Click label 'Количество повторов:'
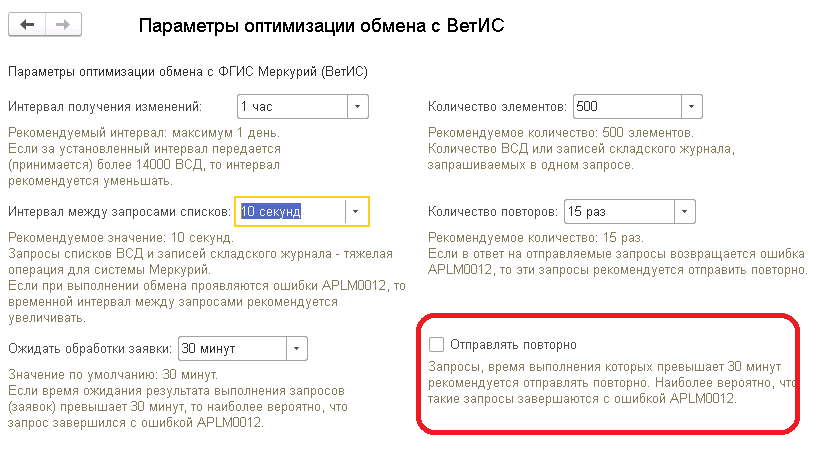Screen dimensions: 828x463 [x=493, y=212]
